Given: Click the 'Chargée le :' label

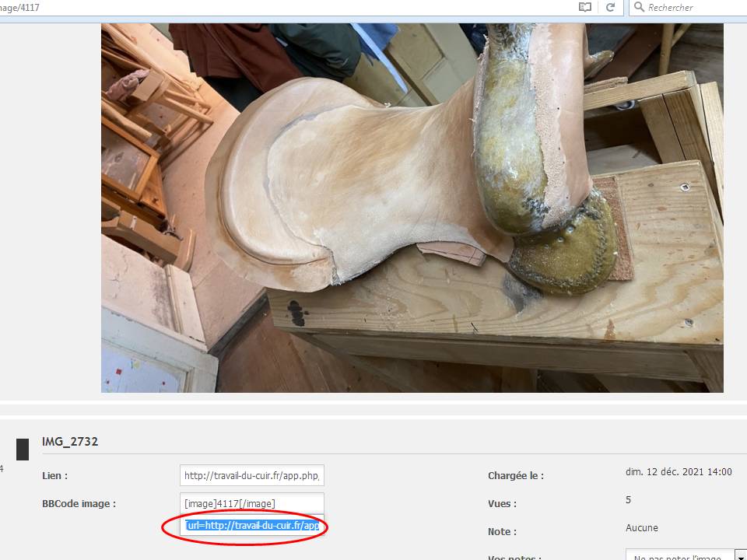Looking at the screenshot, I should click(x=516, y=475).
